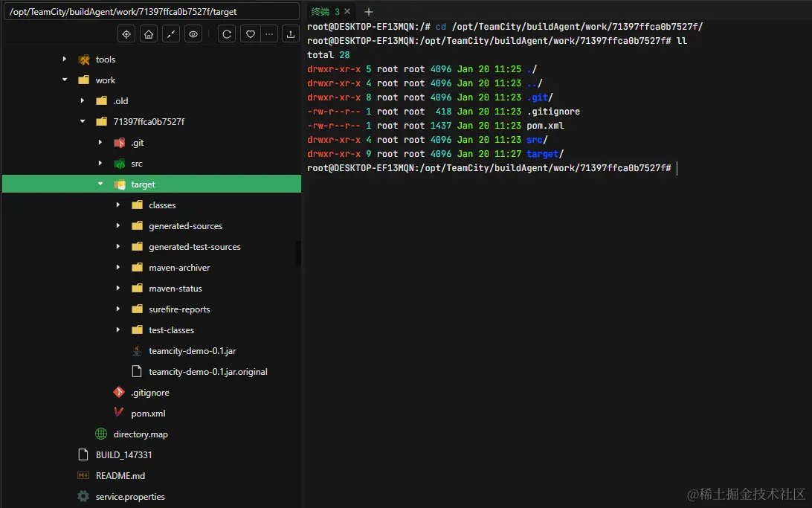Image resolution: width=812 pixels, height=508 pixels.
Task: Click the directory.map globe icon
Action: [x=101, y=434]
